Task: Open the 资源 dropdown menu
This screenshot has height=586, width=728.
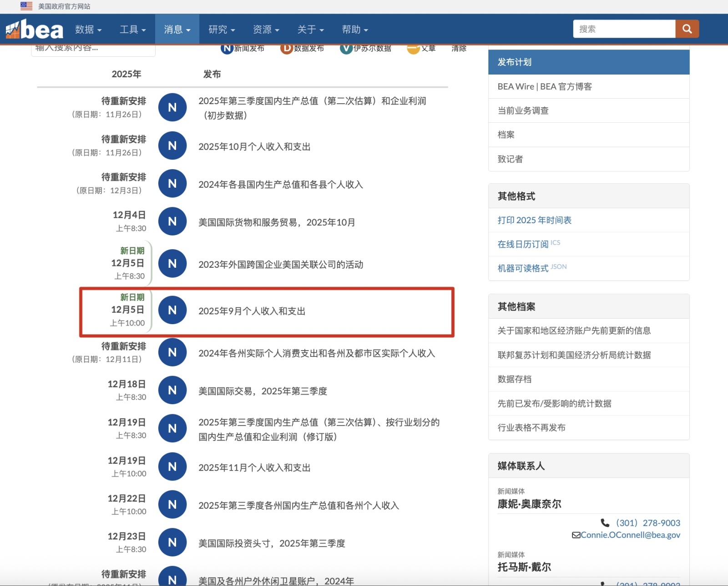Action: pos(266,30)
